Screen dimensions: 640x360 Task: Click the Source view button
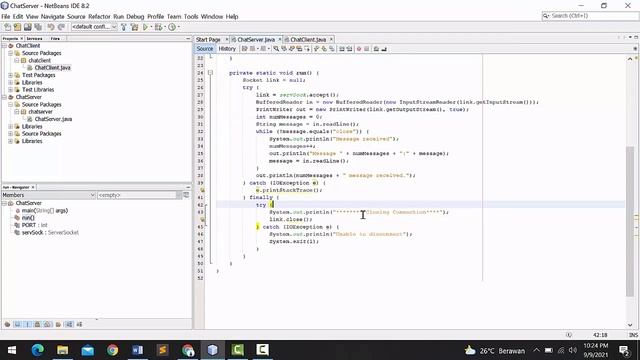(205, 49)
